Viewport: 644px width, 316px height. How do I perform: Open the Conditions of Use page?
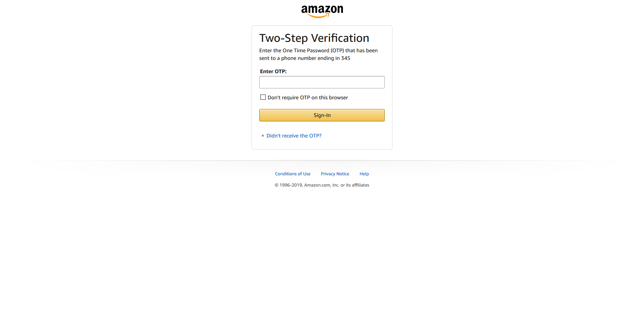[x=293, y=173]
